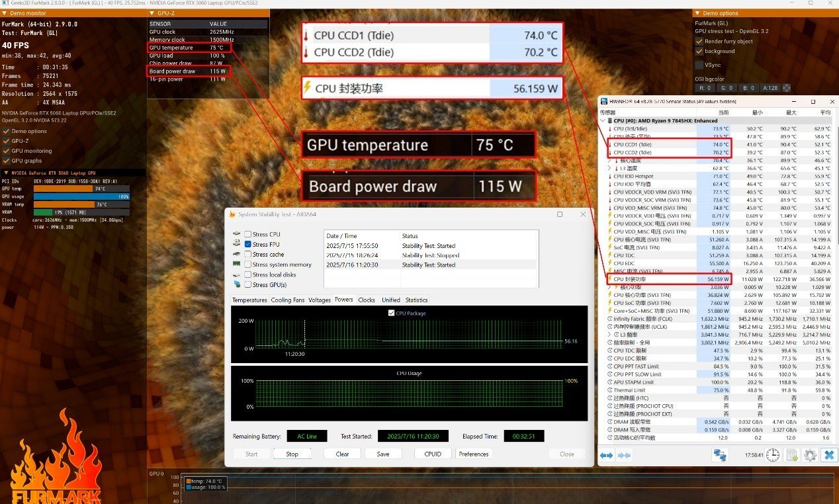Open the Statistics tab in AIDA64

(x=416, y=300)
